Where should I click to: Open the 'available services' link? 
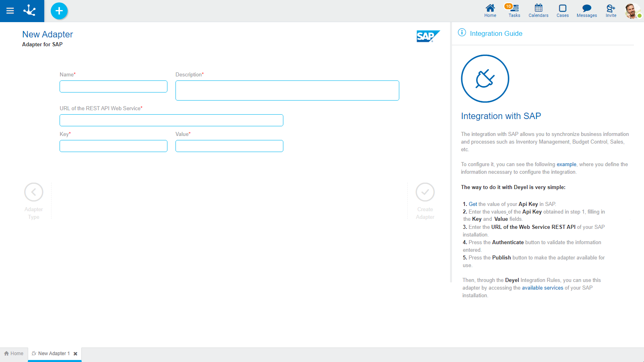click(x=542, y=288)
